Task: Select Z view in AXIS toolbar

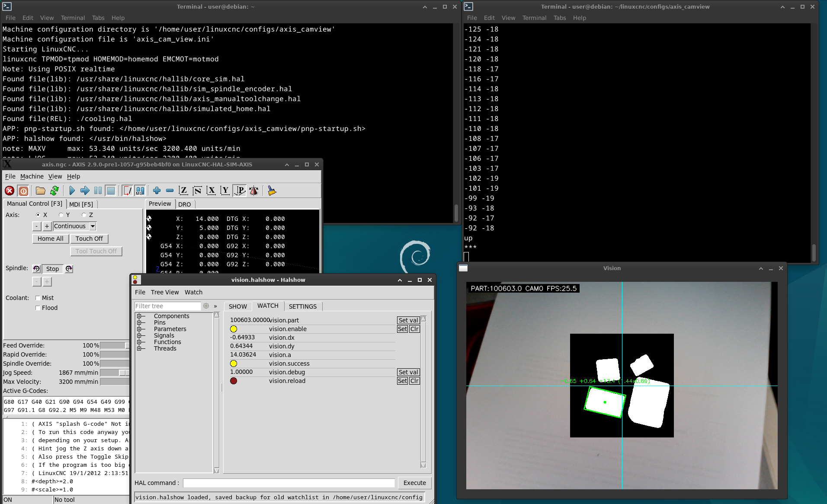Action: [183, 191]
